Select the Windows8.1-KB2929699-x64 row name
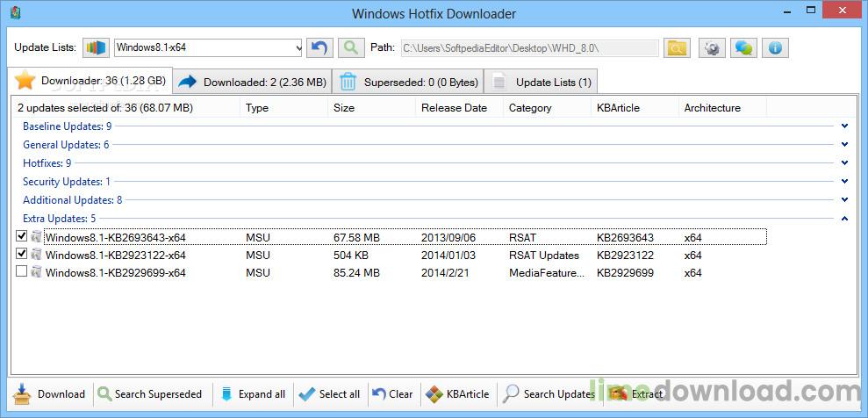Screen dimensions: 868x418 [x=116, y=273]
